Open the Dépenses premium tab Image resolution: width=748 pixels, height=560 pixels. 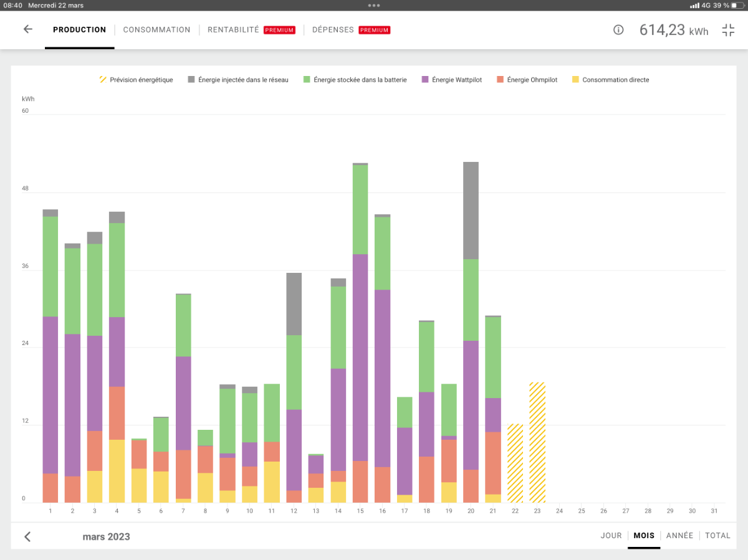coord(350,30)
